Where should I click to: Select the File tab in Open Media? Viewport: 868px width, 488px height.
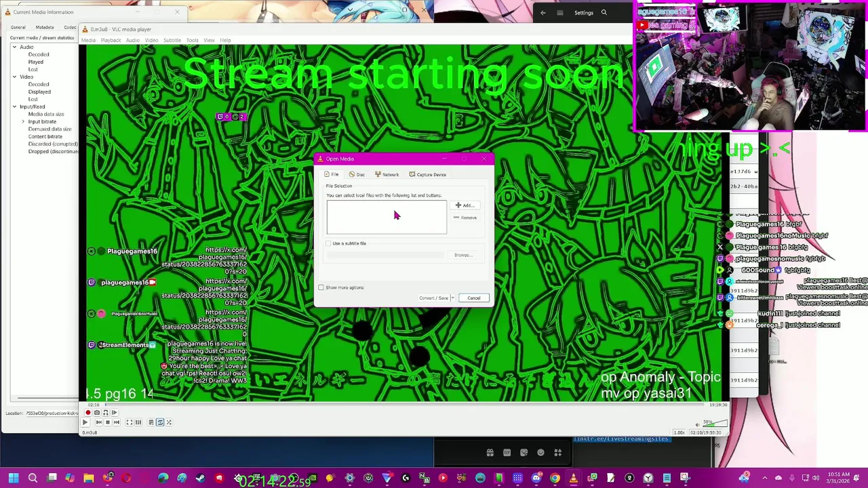tap(332, 174)
